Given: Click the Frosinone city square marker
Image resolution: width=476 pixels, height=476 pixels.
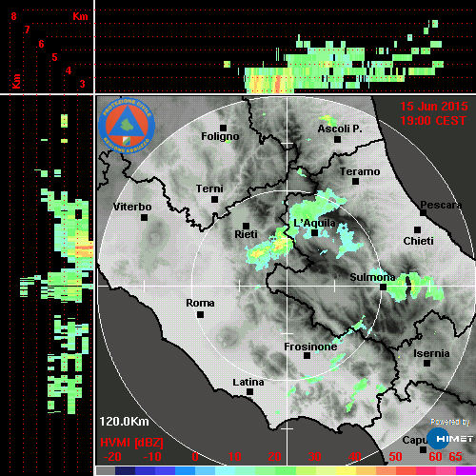Looking at the screenshot, I should click(x=307, y=356).
